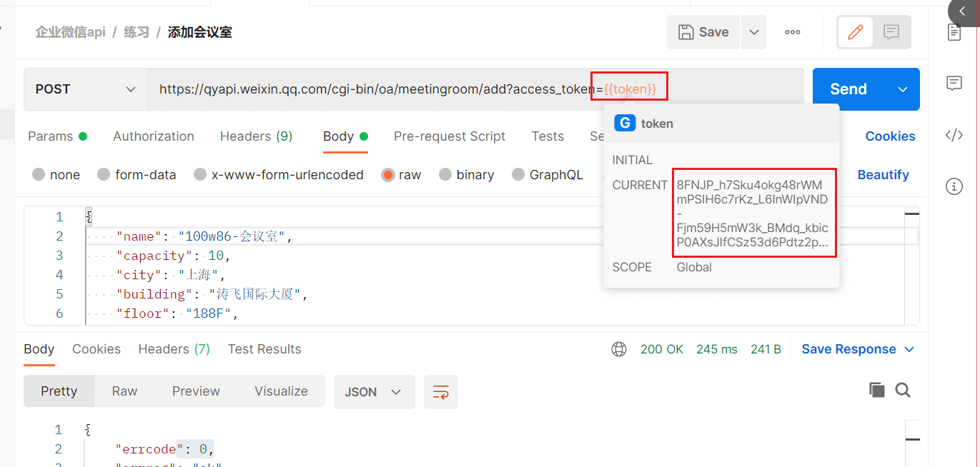The height and width of the screenshot is (467, 980).
Task: Open the Headers (9) request tab
Action: point(256,136)
